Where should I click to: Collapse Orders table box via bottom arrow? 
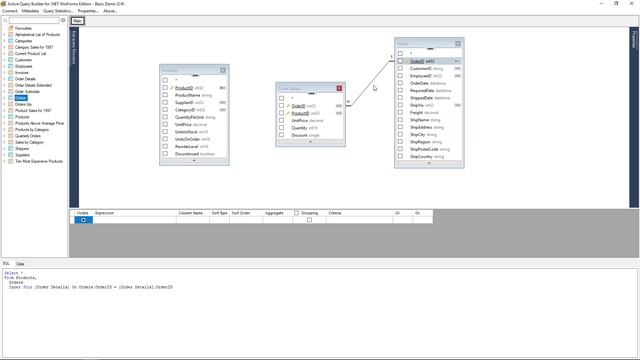click(429, 163)
